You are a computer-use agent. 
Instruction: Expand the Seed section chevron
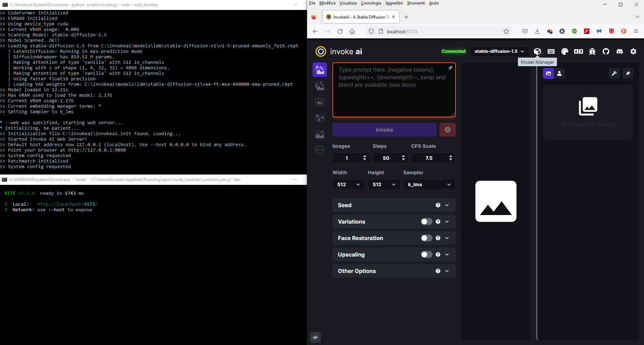click(447, 205)
